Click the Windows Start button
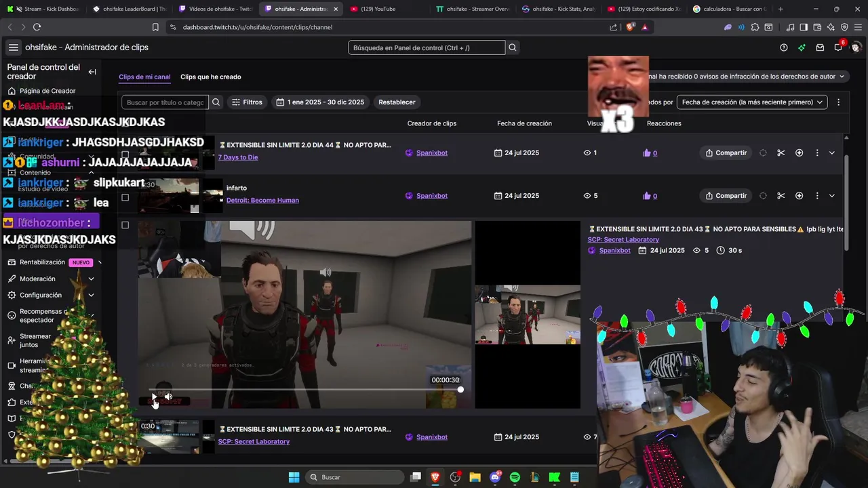This screenshot has height=488, width=868. coord(294,477)
